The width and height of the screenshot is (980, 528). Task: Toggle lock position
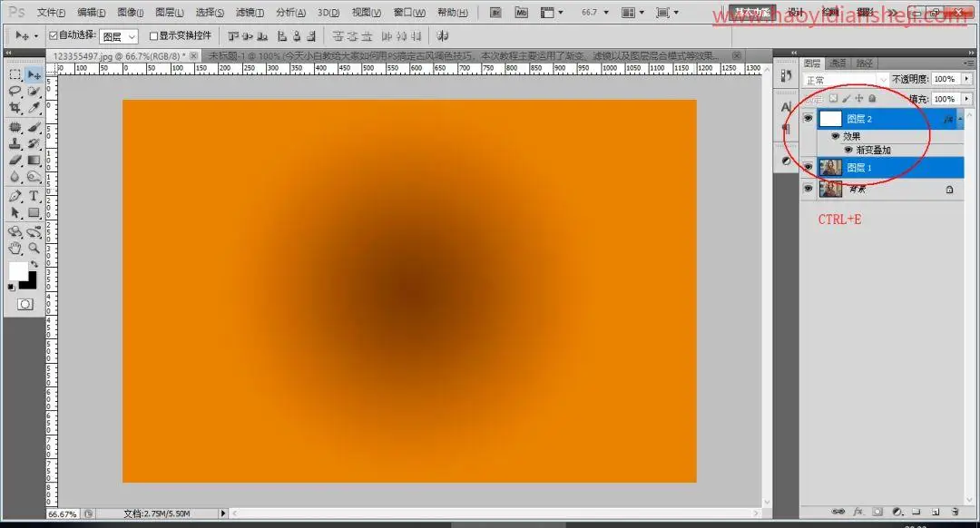coord(859,98)
